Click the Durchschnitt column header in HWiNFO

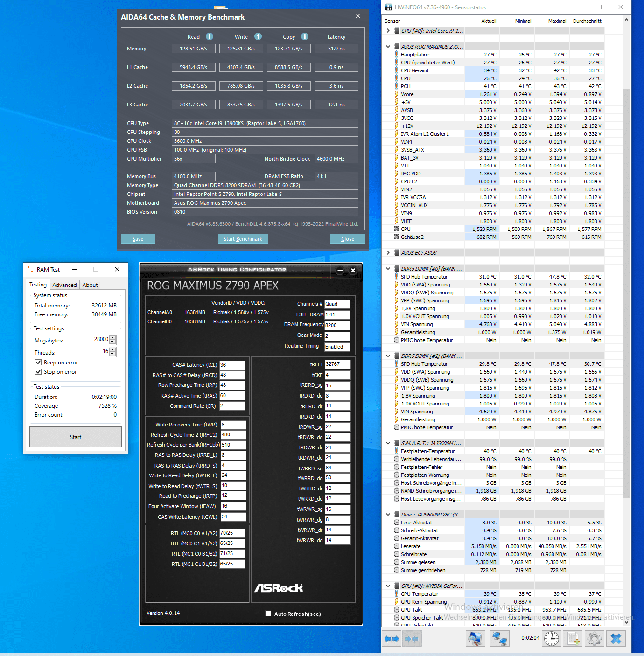[587, 21]
